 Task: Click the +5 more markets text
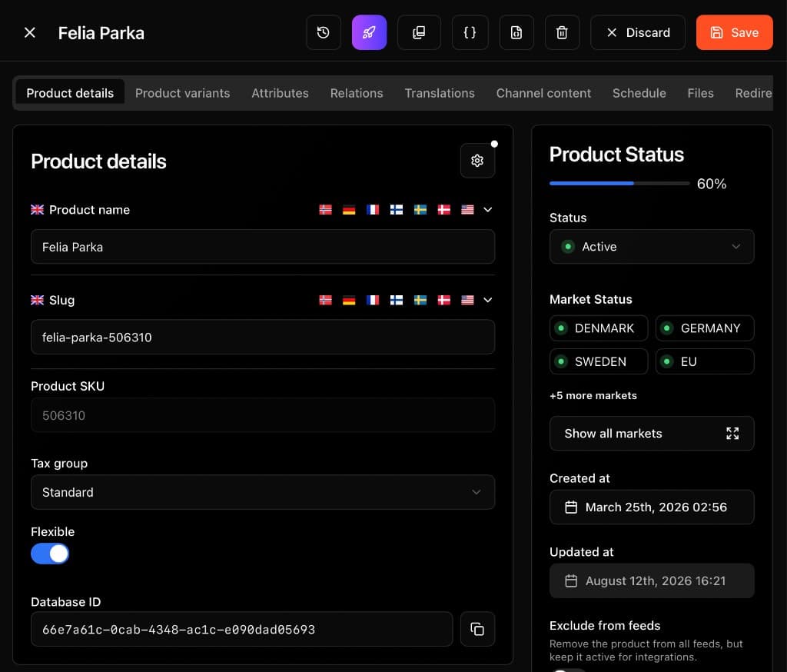593,395
